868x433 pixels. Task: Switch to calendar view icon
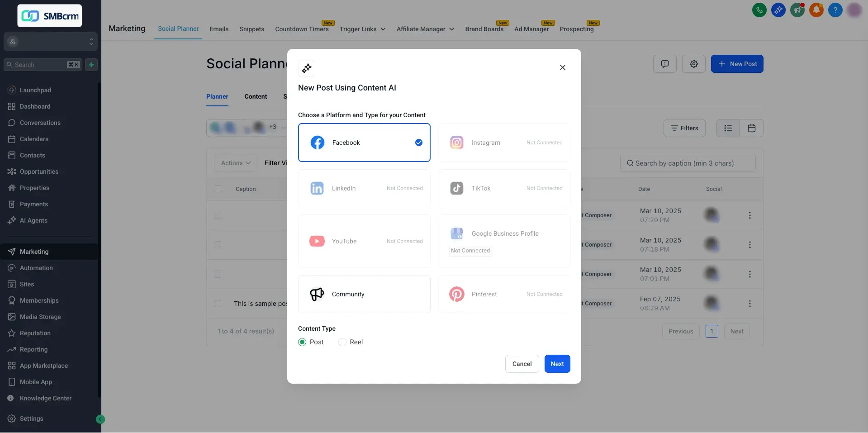[751, 128]
